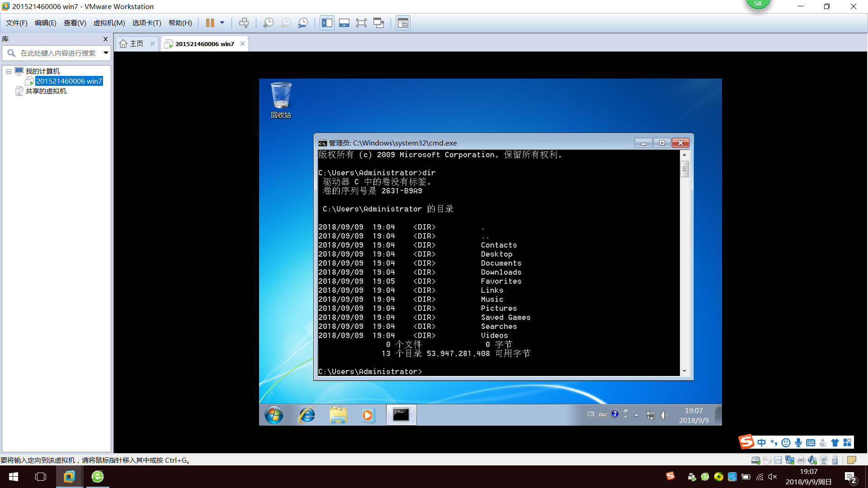Screen dimensions: 868x488
Task: Click Send Ctrl+Alt+Del toolbar icon
Action: (244, 23)
